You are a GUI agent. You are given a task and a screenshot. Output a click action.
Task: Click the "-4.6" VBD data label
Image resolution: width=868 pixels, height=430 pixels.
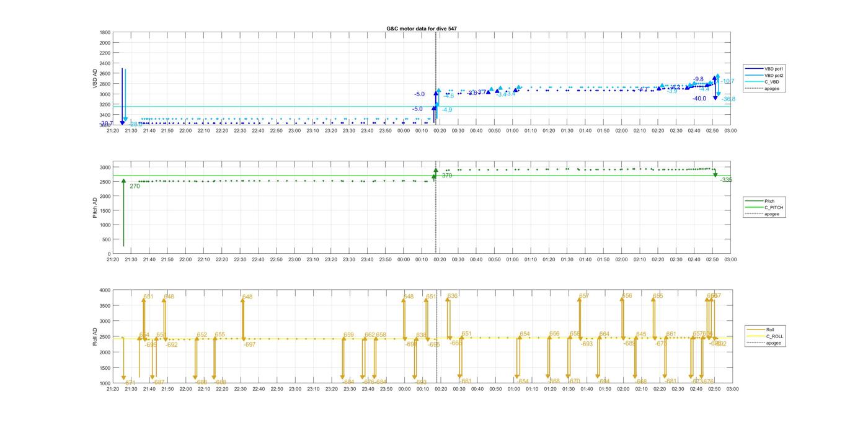coord(449,96)
